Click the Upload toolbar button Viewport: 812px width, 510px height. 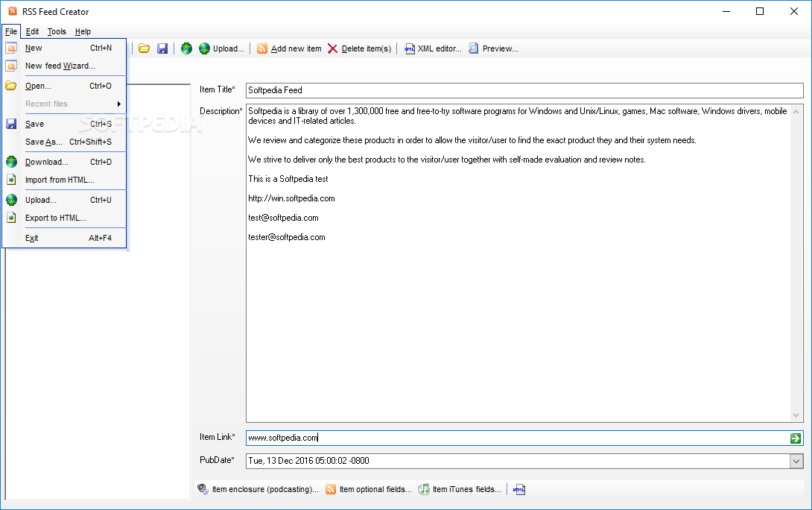coord(222,48)
